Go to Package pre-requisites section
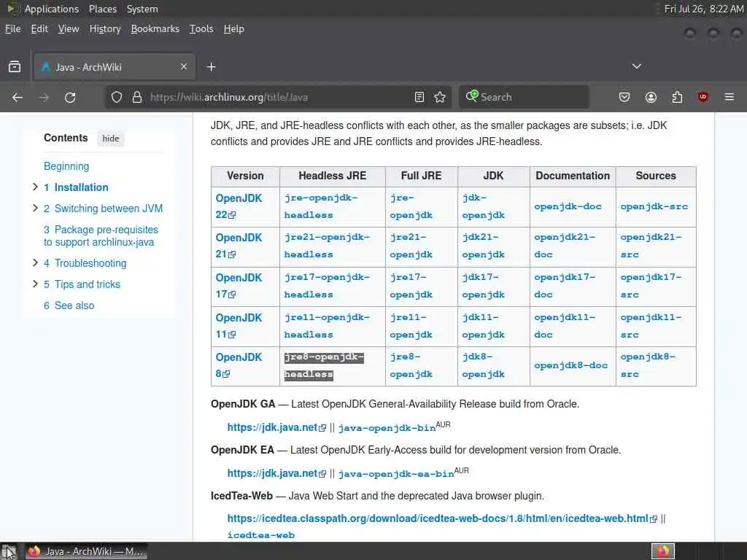 coord(101,236)
